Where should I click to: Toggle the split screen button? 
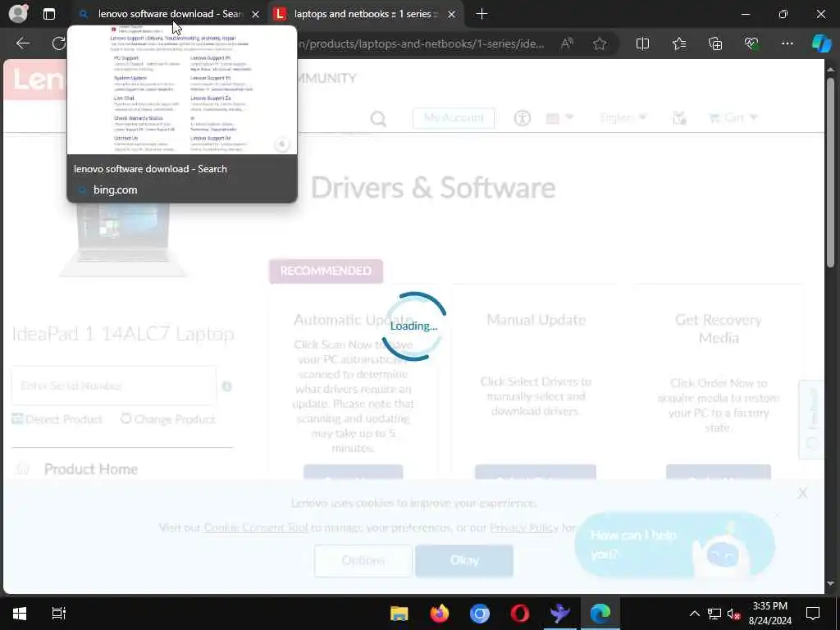[642, 43]
